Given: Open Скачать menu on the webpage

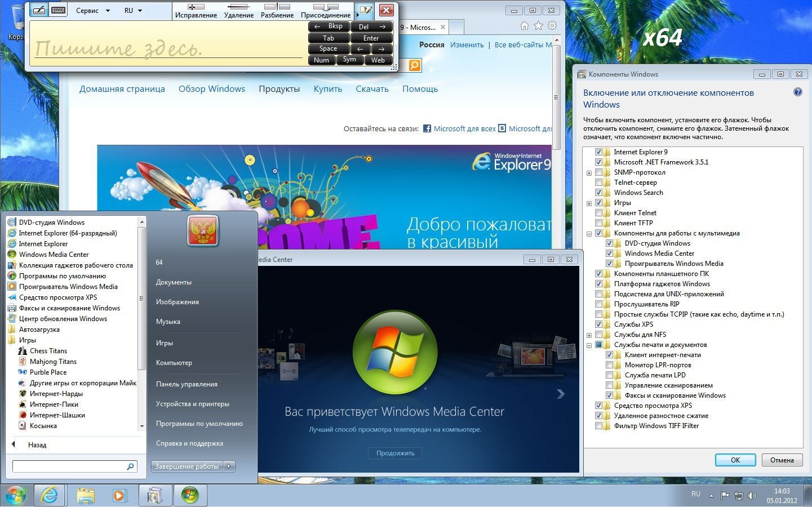Looking at the screenshot, I should [372, 88].
